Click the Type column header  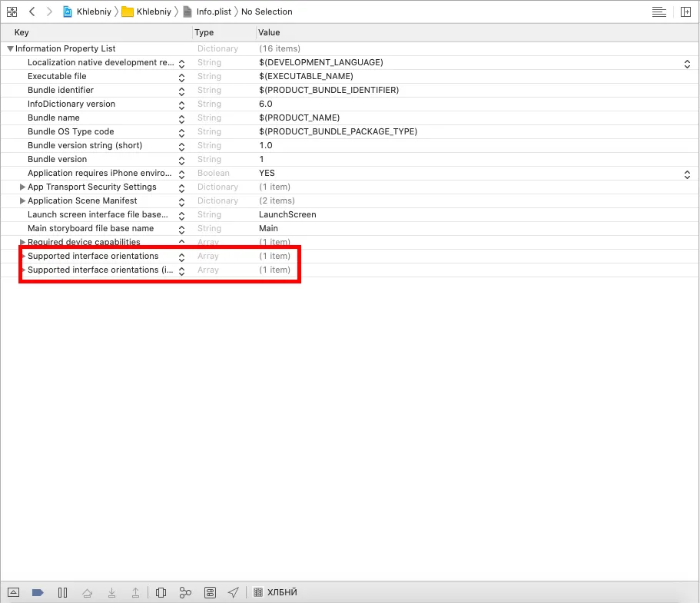(204, 32)
